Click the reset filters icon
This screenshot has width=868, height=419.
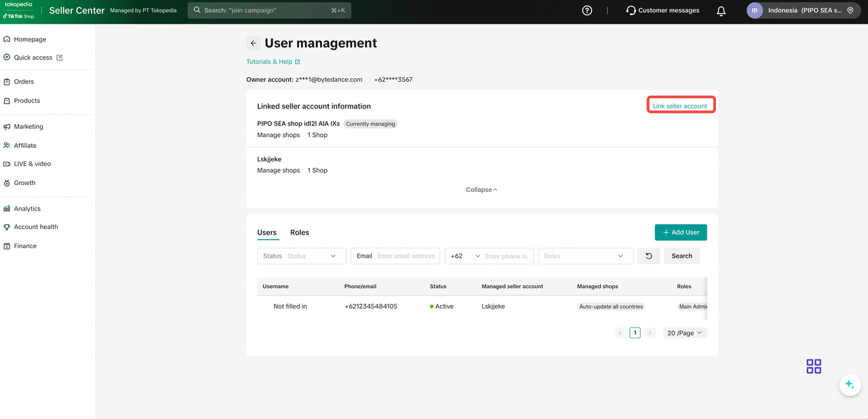649,256
